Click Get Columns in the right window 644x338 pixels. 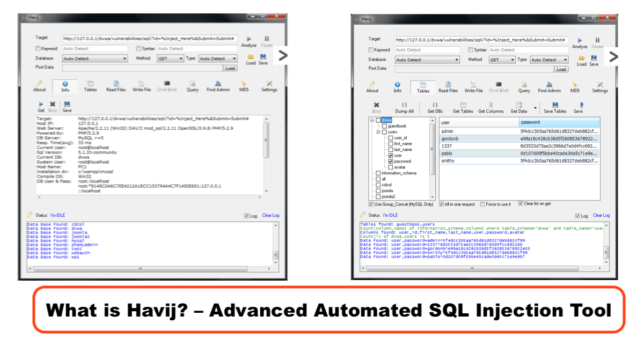click(491, 108)
